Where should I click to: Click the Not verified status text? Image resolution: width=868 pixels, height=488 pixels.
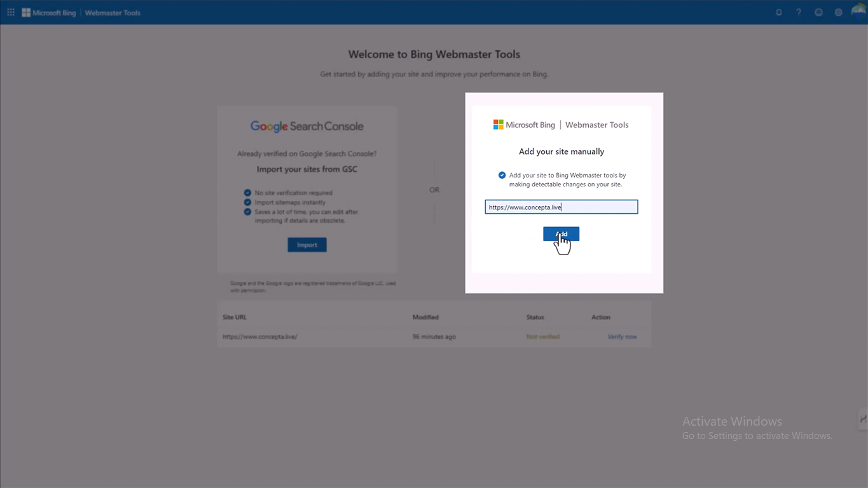coord(542,337)
